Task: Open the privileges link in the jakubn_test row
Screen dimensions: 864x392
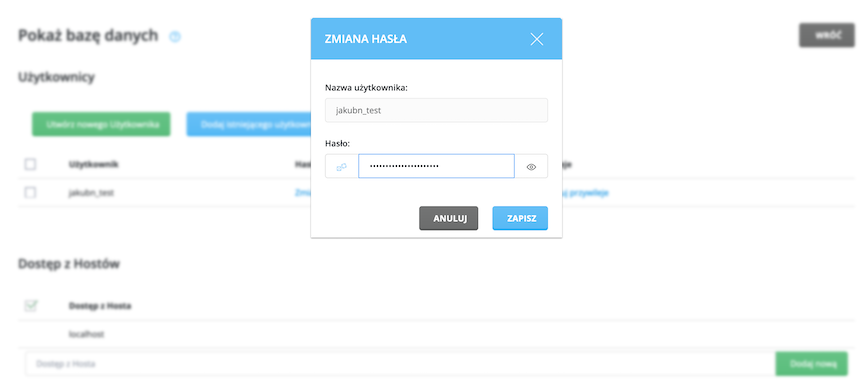Action: click(585, 193)
